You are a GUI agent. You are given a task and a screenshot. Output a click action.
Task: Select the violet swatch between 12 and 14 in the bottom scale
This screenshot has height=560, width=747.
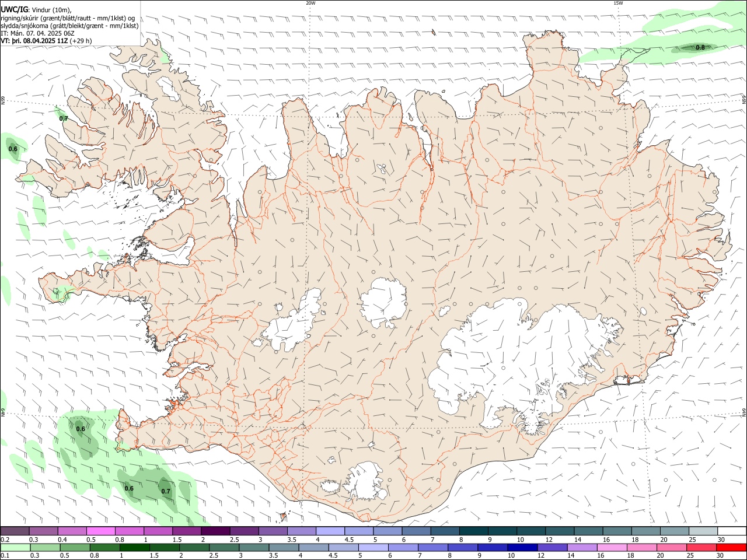click(553, 547)
